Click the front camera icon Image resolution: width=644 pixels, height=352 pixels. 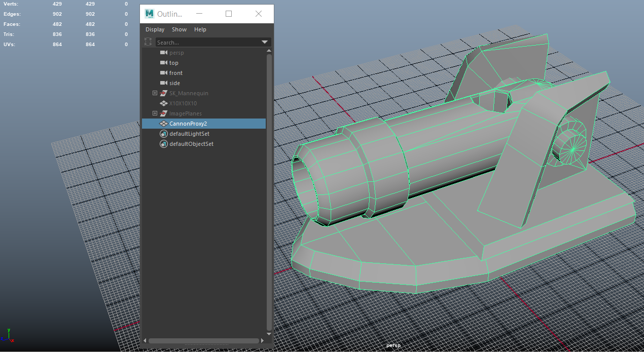163,73
